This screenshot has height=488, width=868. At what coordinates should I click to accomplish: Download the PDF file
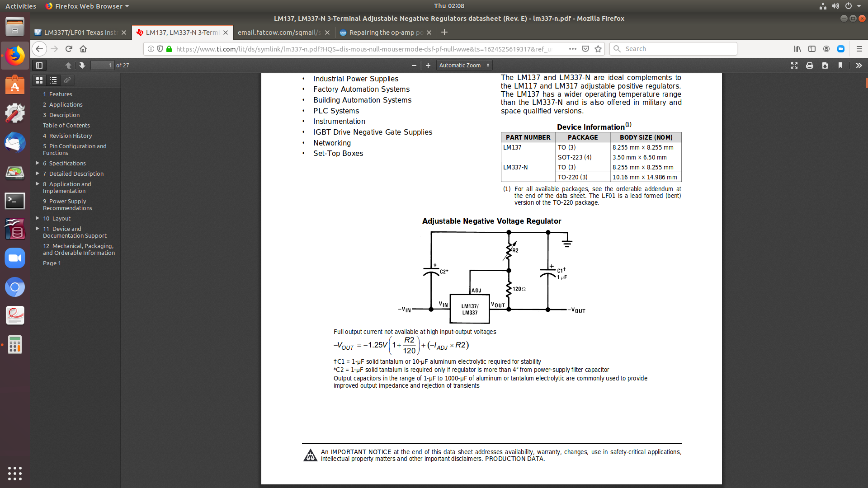point(825,66)
